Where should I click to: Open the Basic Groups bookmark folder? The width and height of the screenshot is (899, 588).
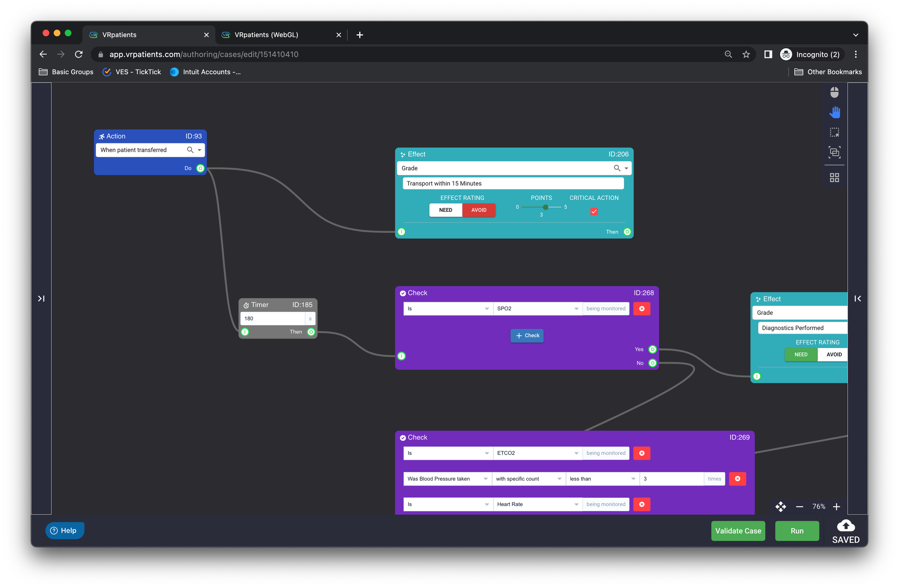point(66,72)
